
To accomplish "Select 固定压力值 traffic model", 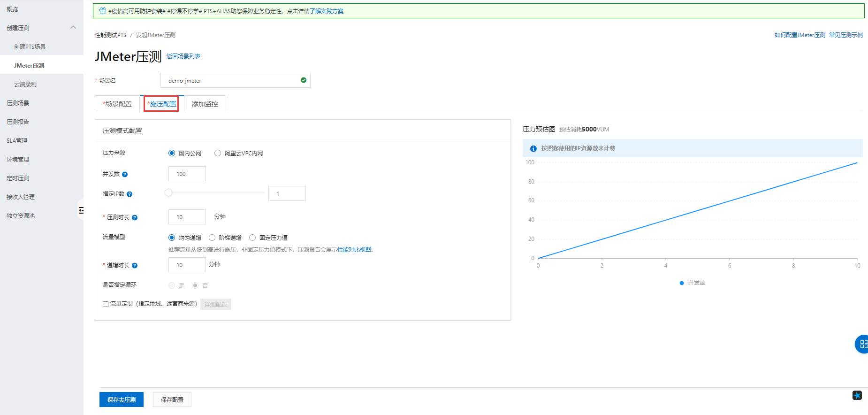I will 252,238.
